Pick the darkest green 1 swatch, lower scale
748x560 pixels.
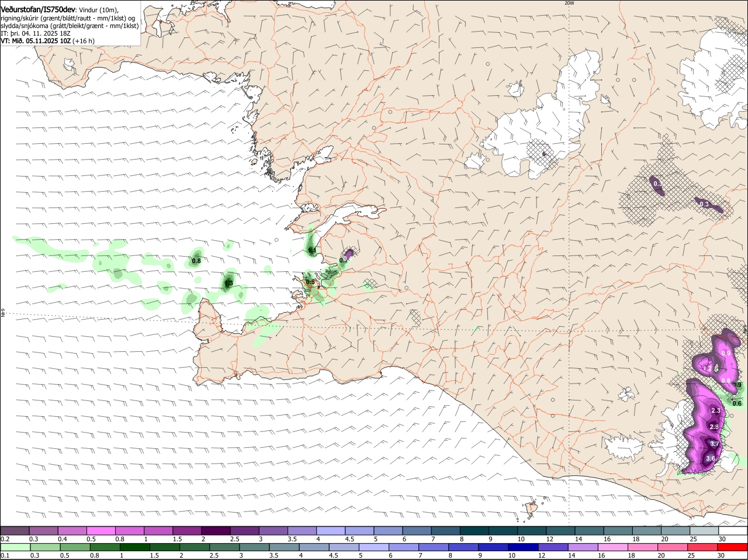(135, 547)
